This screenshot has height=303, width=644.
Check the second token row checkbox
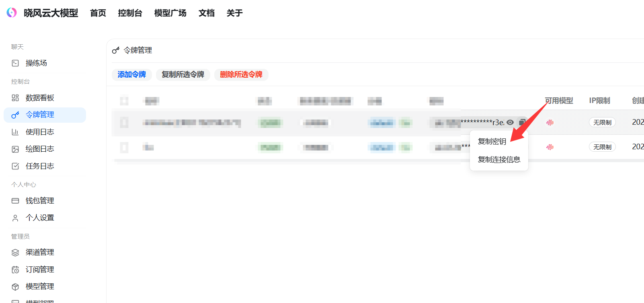[x=125, y=147]
